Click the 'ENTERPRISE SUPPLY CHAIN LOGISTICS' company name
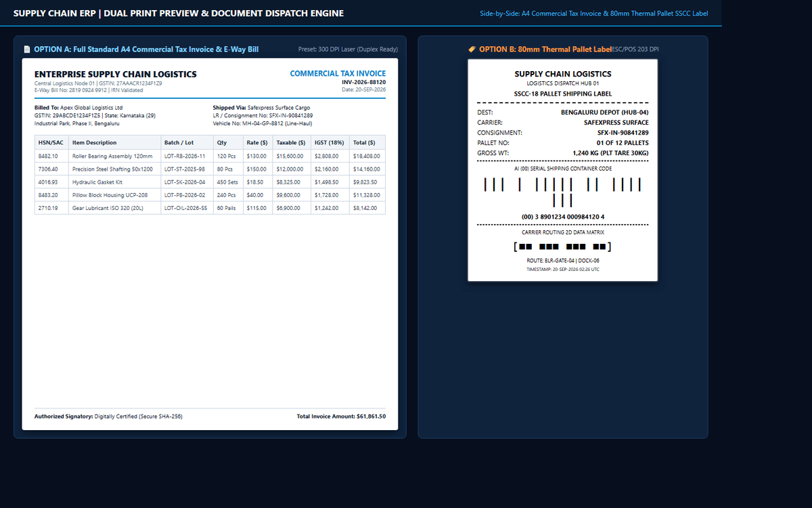The image size is (812, 508). [x=116, y=75]
